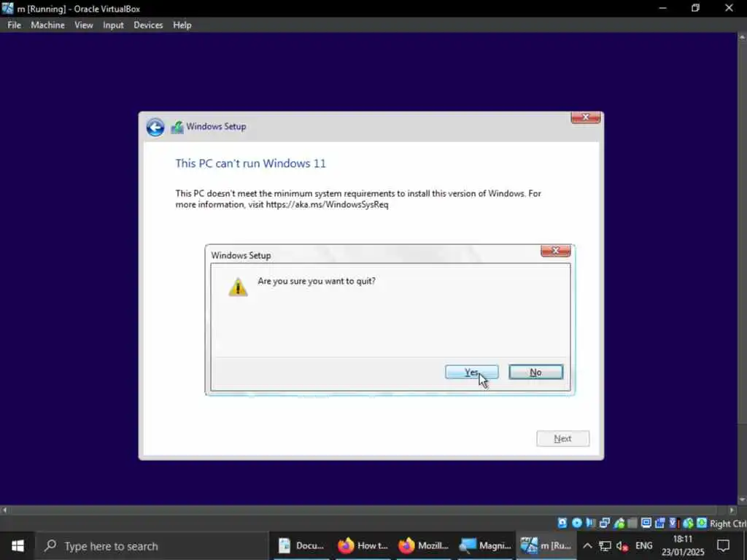747x560 pixels.
Task: Click keyboard capture indicator beside Right Ctrl
Action: [x=702, y=523]
